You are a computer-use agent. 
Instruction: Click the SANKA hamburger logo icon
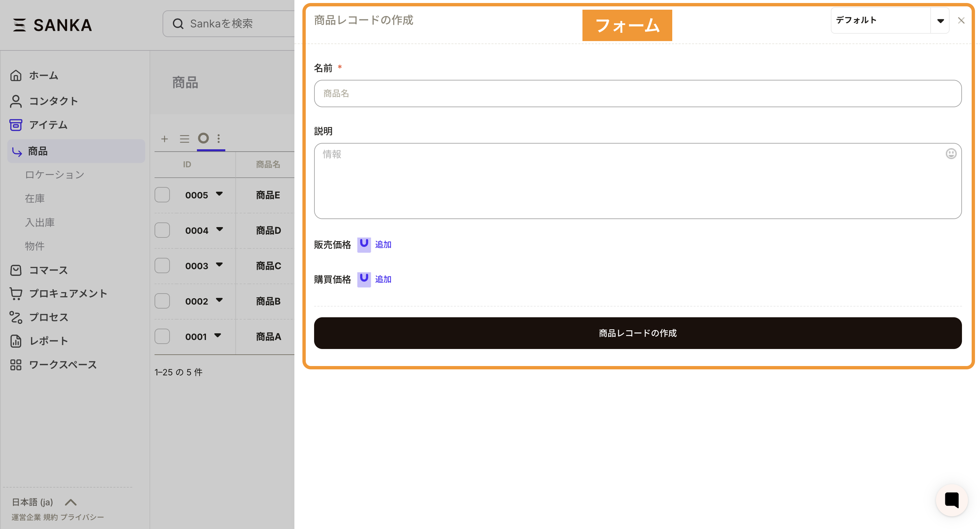click(x=19, y=25)
